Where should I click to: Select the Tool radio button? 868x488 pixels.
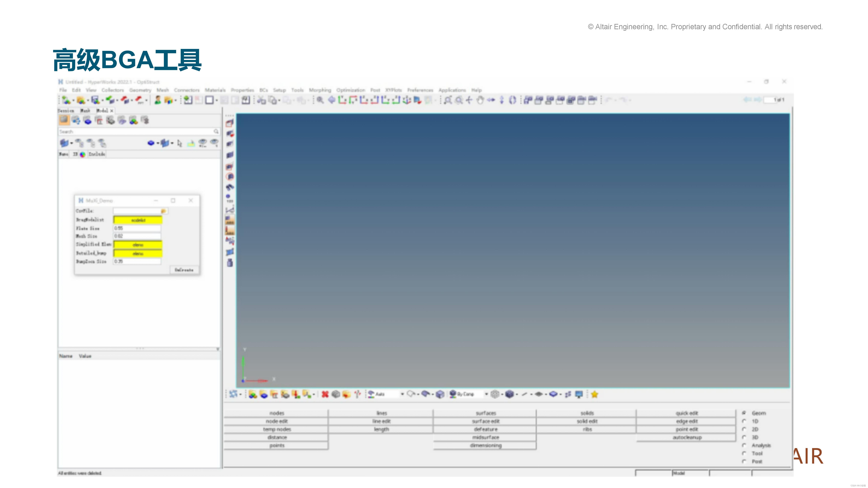tap(744, 453)
